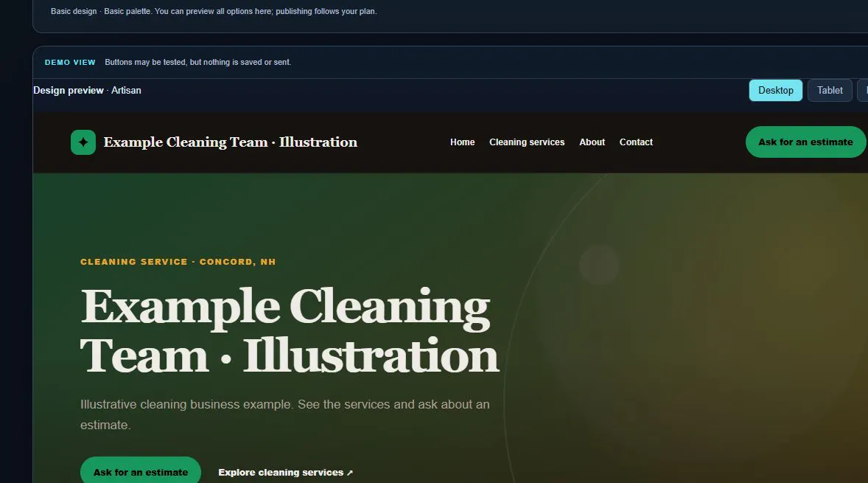This screenshot has height=483, width=868.
Task: Click the green sparkle logo icon
Action: 83,142
